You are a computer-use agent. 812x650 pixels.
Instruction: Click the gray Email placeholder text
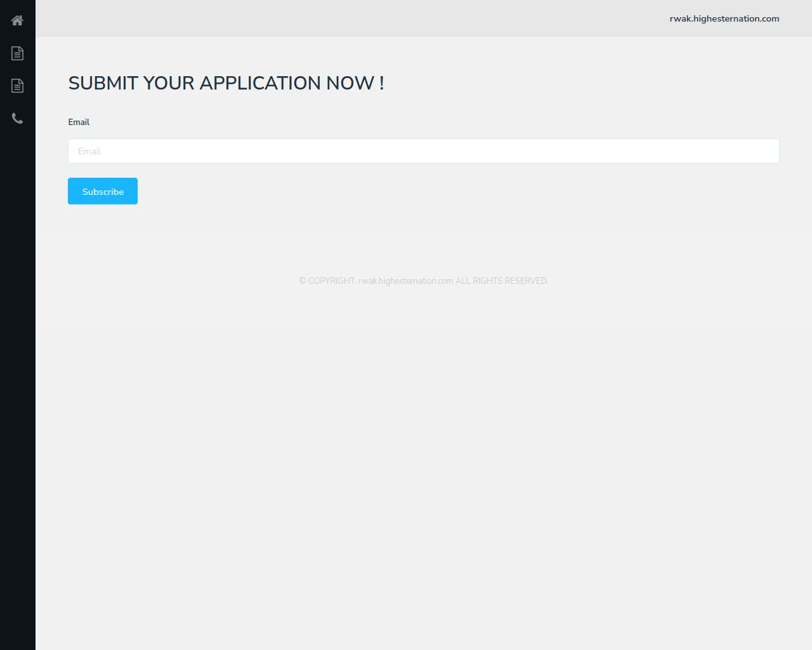coord(89,151)
